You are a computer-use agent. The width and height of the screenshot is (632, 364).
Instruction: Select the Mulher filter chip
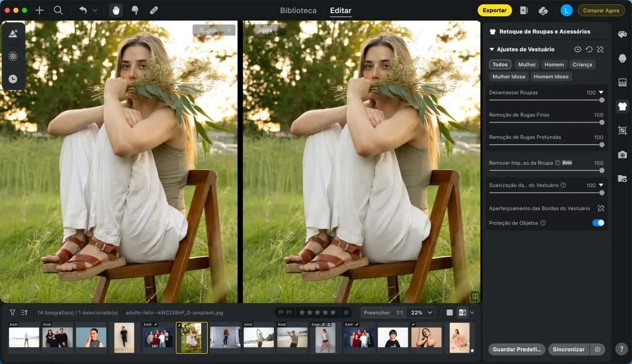[527, 65]
